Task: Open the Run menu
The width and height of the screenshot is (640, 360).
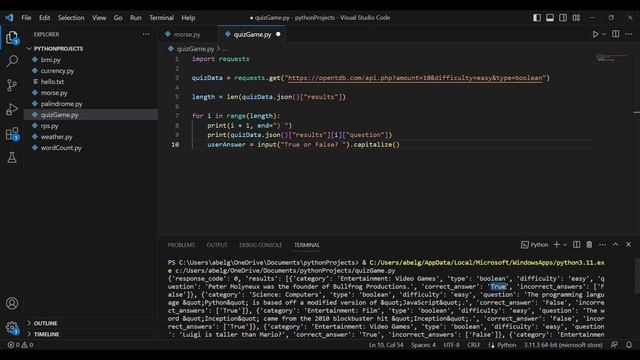Action: pyautogui.click(x=136, y=18)
